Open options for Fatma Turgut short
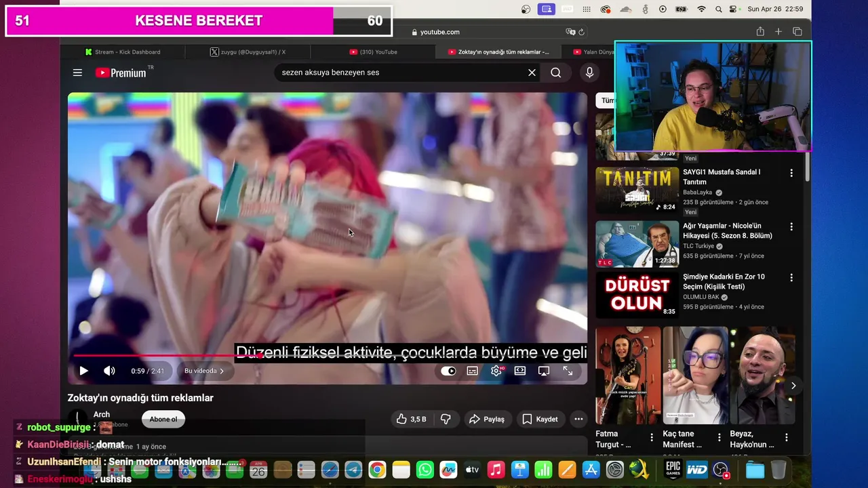 (x=652, y=438)
